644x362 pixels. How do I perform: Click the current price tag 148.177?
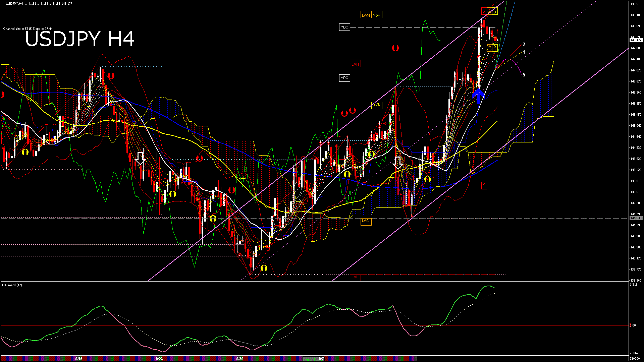click(636, 40)
